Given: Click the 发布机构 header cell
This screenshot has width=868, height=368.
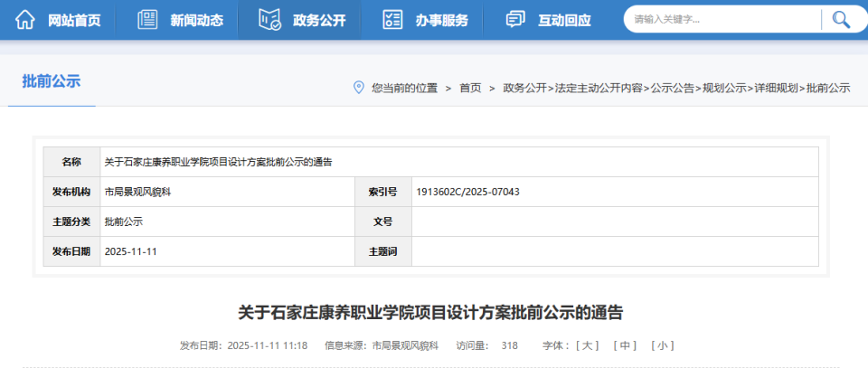Looking at the screenshot, I should (72, 192).
